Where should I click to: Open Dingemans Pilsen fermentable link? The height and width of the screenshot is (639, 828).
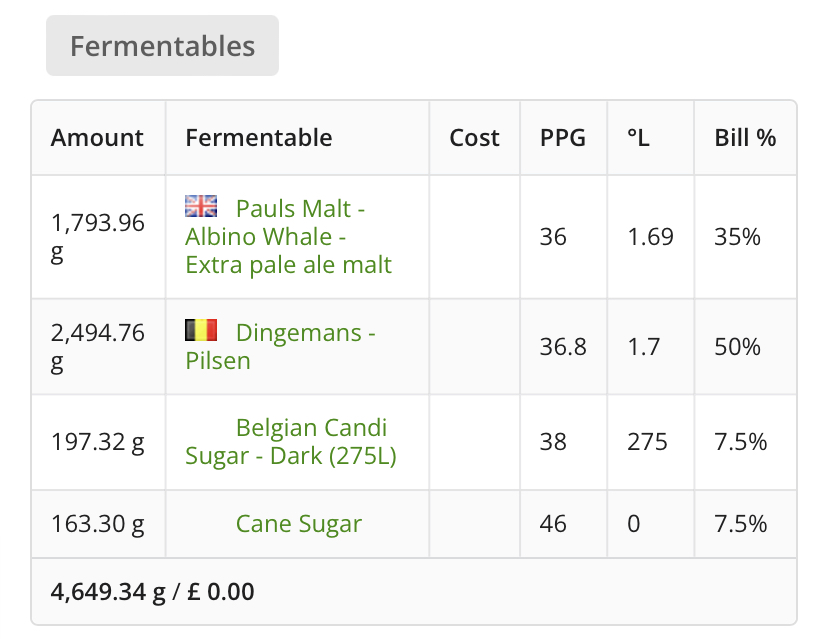[280, 346]
